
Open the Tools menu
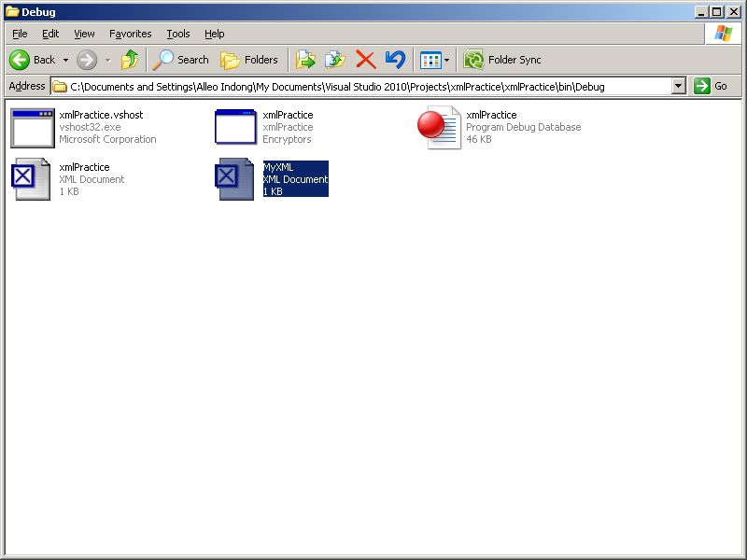tap(177, 34)
